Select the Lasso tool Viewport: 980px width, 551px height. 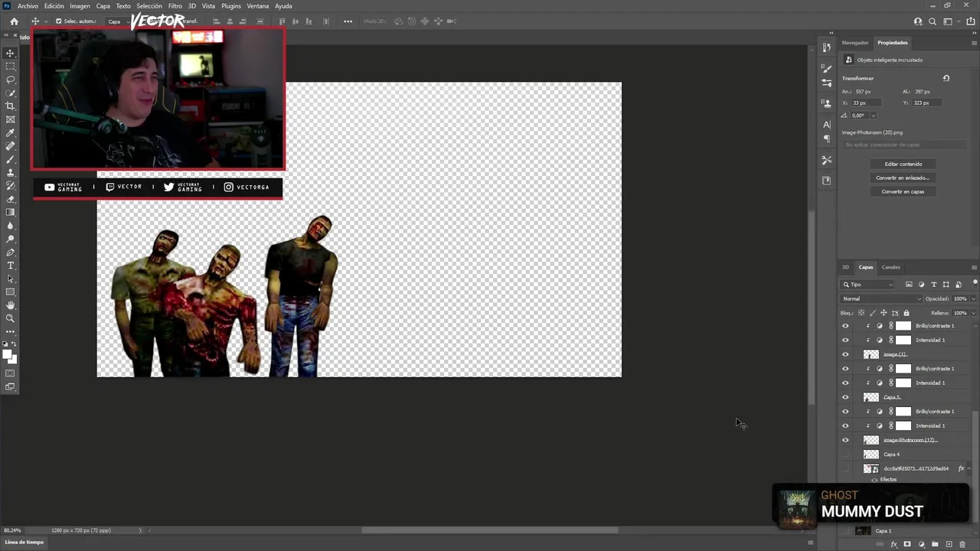(x=11, y=80)
